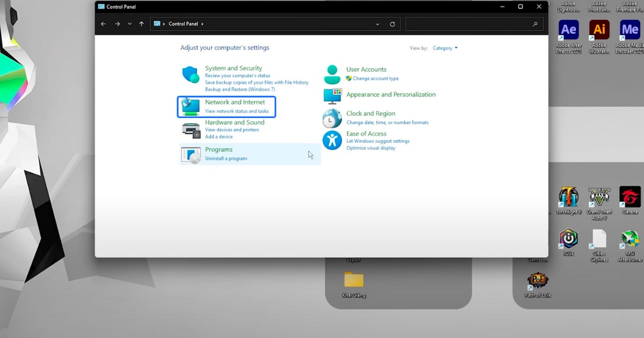This screenshot has width=644, height=338.
Task: Expand the recent locations dropdown arrow
Action: 130,24
